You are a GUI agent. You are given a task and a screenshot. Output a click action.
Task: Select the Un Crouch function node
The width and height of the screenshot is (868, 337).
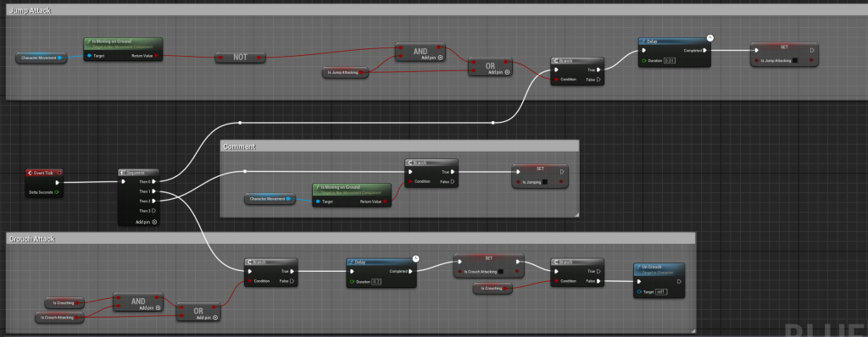(x=659, y=280)
